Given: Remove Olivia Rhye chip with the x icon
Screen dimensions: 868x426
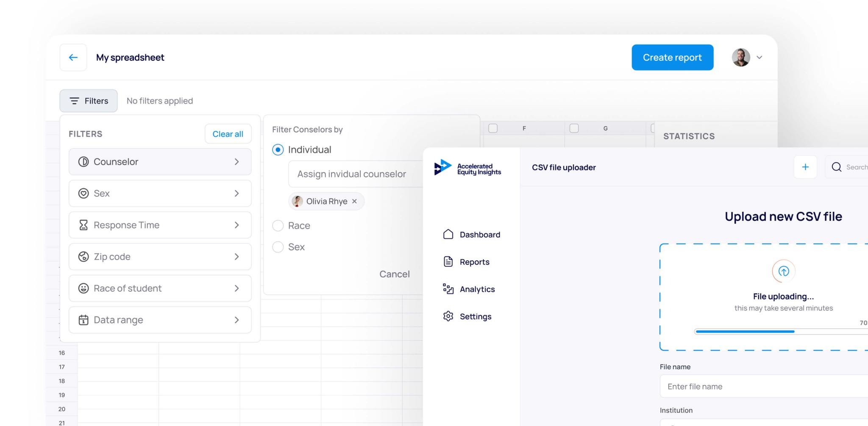Looking at the screenshot, I should (355, 202).
